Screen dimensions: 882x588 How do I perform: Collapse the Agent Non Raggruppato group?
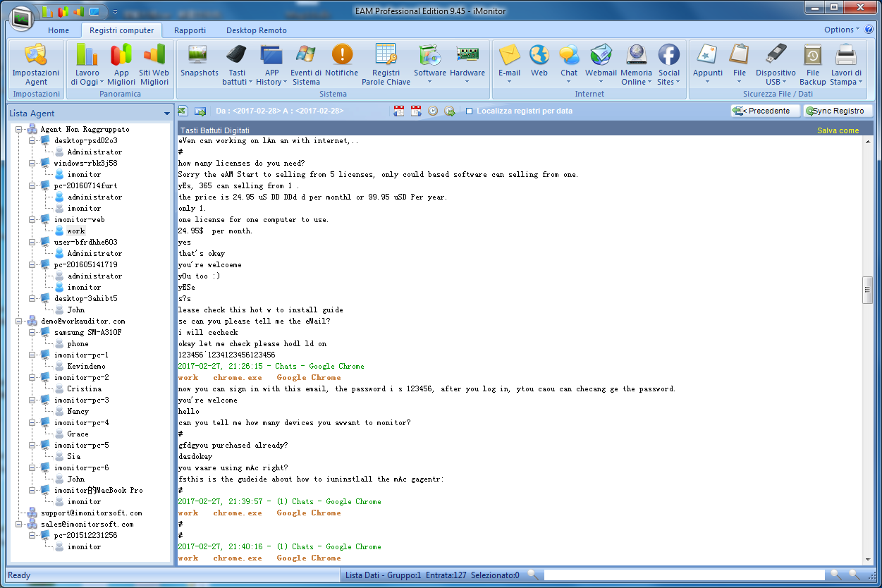coord(19,130)
